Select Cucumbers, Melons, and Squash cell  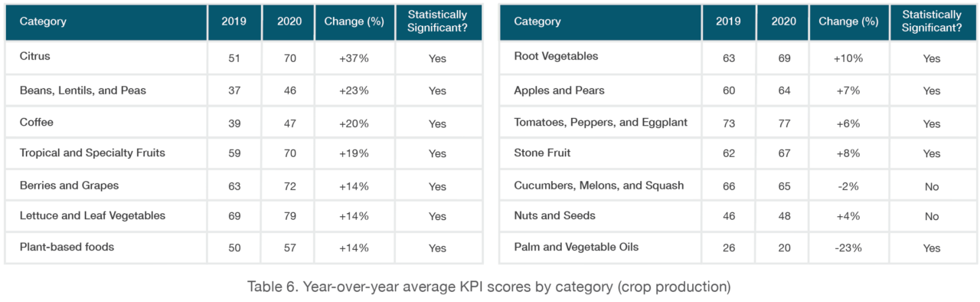coord(600,185)
